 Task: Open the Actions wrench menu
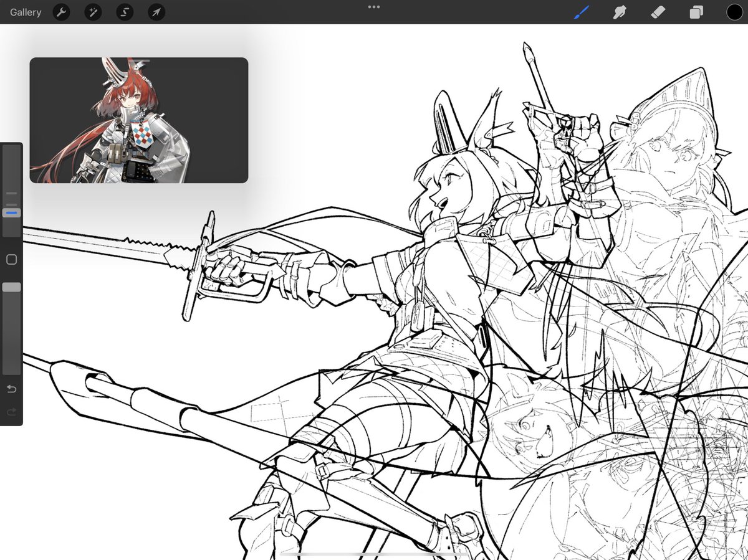click(61, 12)
